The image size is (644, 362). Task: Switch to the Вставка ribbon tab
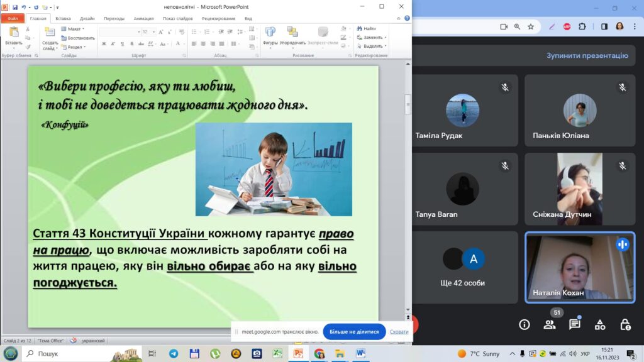coord(63,19)
